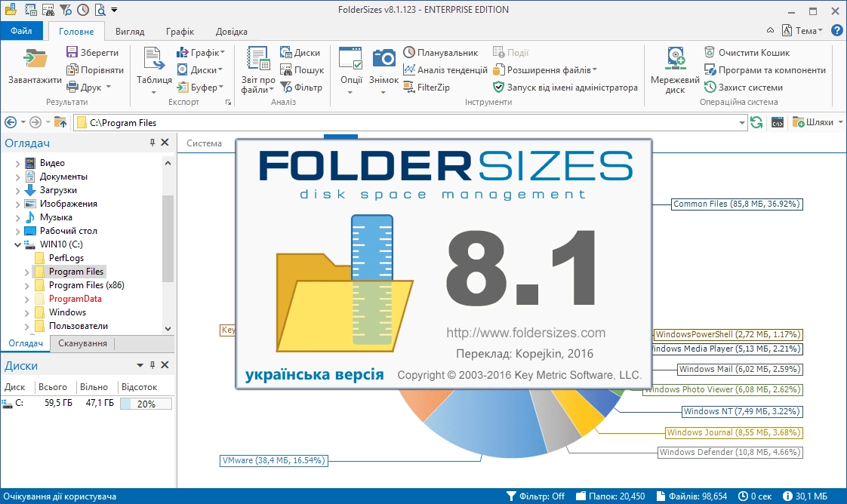Open the help question mark icon
The height and width of the screenshot is (504, 847).
click(836, 30)
